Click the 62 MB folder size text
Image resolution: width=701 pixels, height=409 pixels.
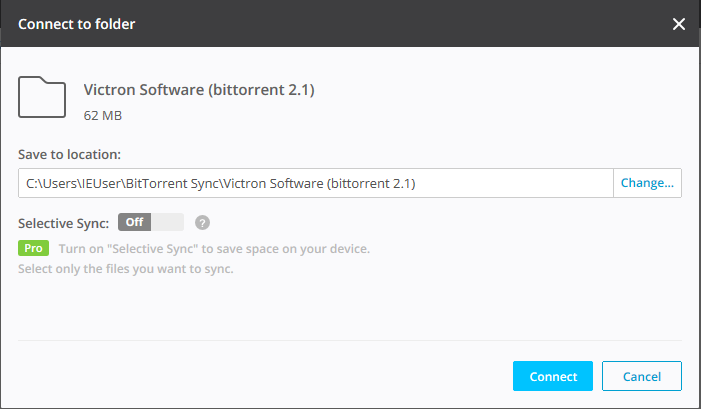click(x=102, y=115)
